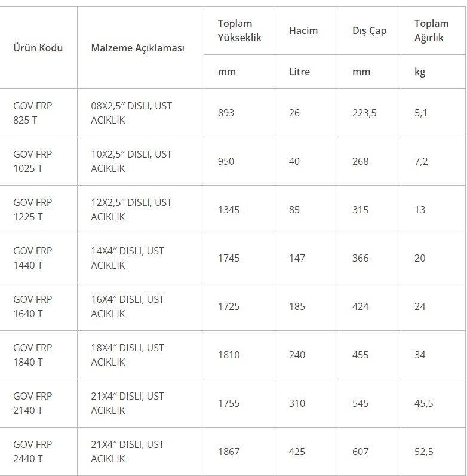Click the 14X4″ DISLI description cell

click(127, 258)
